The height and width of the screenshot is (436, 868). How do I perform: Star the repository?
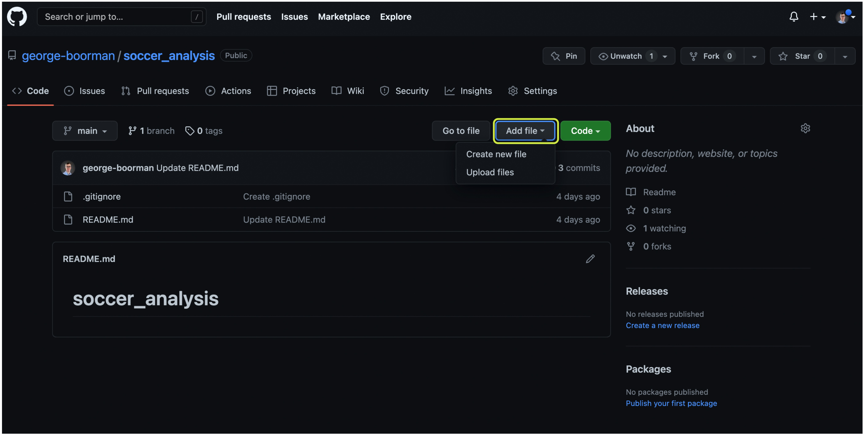point(802,56)
